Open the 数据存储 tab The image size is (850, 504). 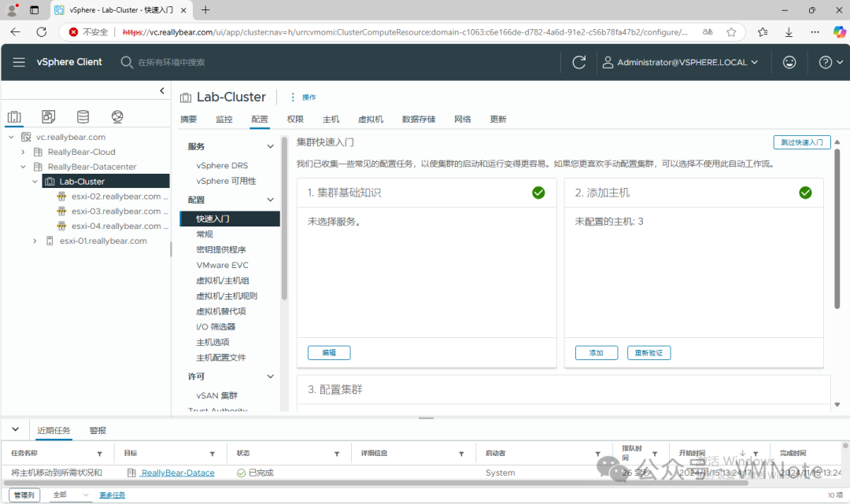coord(419,119)
